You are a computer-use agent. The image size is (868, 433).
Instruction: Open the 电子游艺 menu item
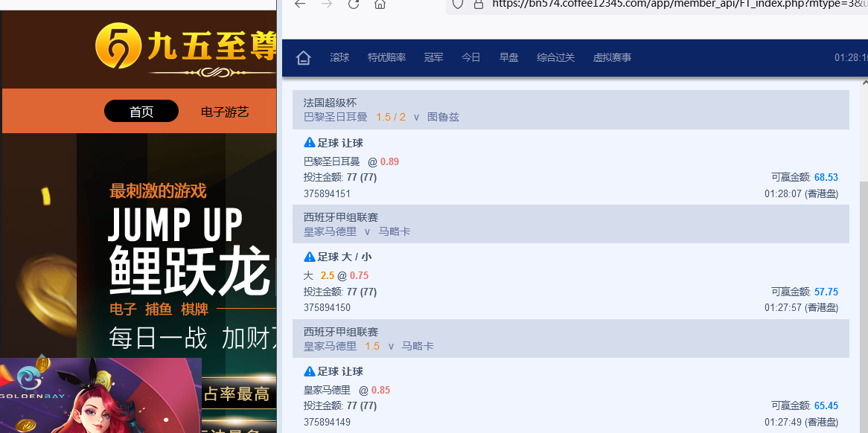pyautogui.click(x=224, y=112)
